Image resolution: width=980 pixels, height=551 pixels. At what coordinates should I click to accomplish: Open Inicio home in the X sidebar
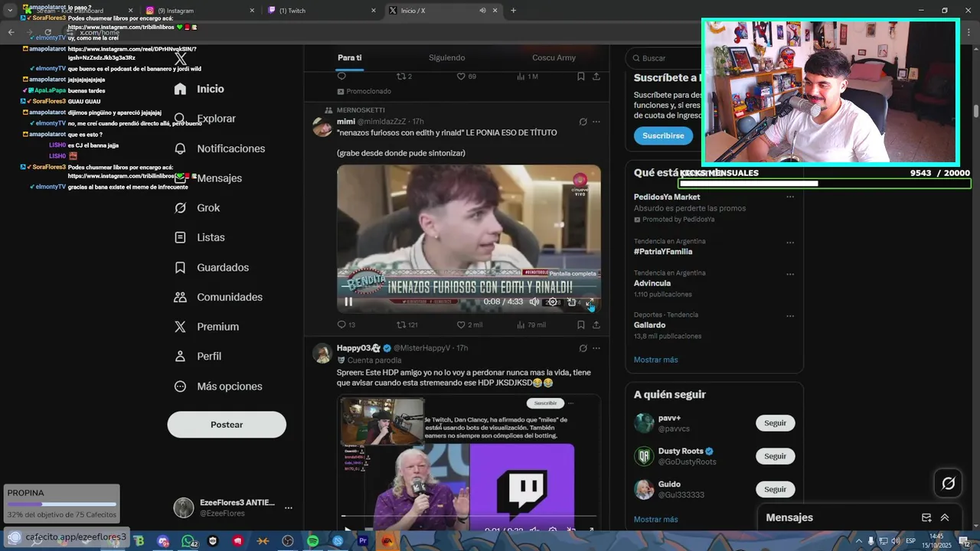pyautogui.click(x=199, y=89)
